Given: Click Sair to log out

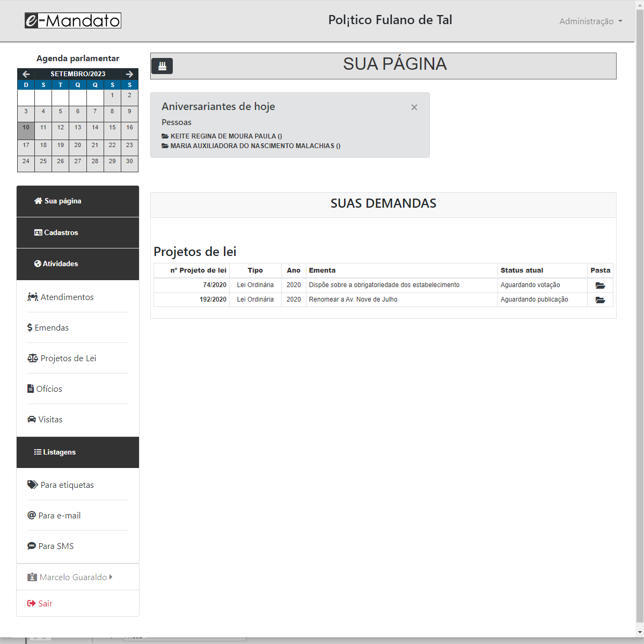Looking at the screenshot, I should point(40,604).
